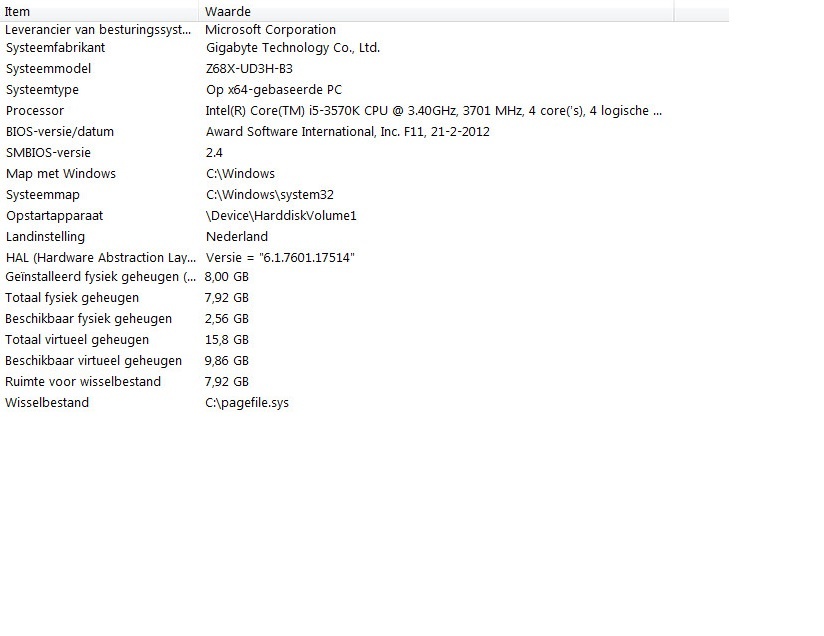Select the "Totaal fysiek geheugen" label
824x636 pixels.
pyautogui.click(x=72, y=298)
